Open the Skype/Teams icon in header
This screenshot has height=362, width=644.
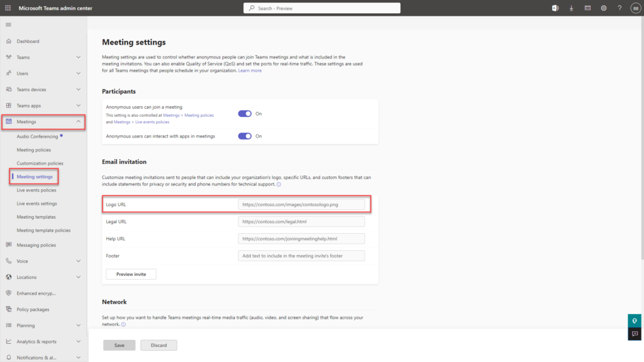click(555, 8)
